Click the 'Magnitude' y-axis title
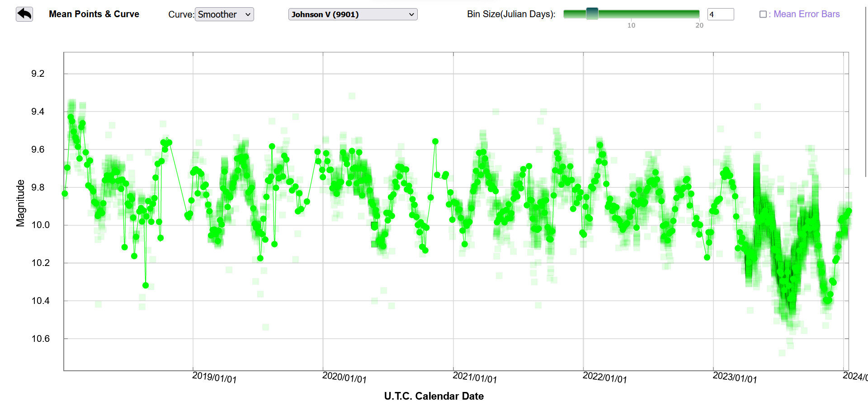Viewport: 868px width, 415px height. tap(20, 203)
